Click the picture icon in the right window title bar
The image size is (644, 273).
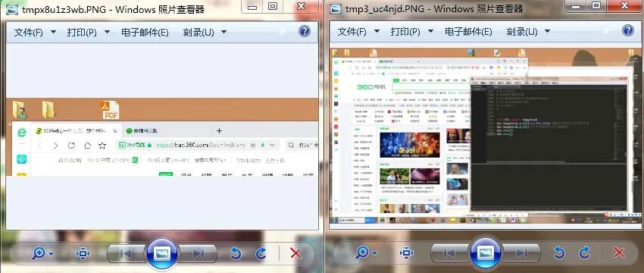336,8
